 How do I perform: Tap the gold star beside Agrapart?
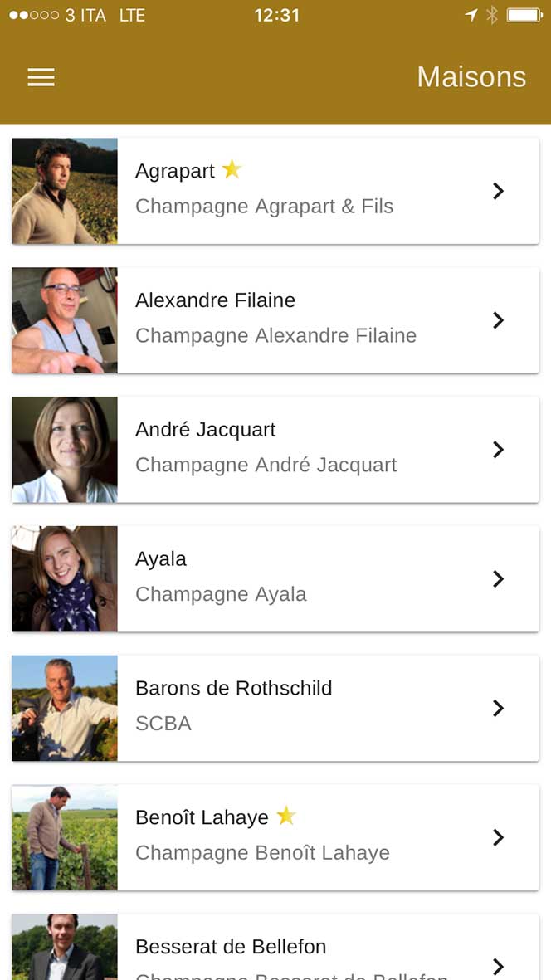tap(232, 170)
